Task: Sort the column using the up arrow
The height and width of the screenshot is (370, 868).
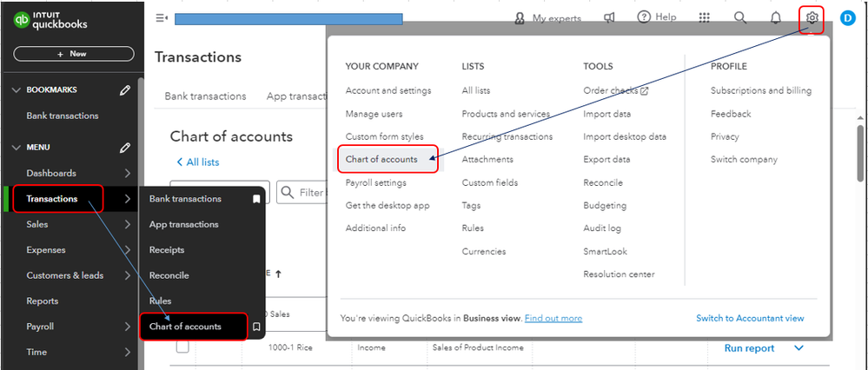Action: 278,274
